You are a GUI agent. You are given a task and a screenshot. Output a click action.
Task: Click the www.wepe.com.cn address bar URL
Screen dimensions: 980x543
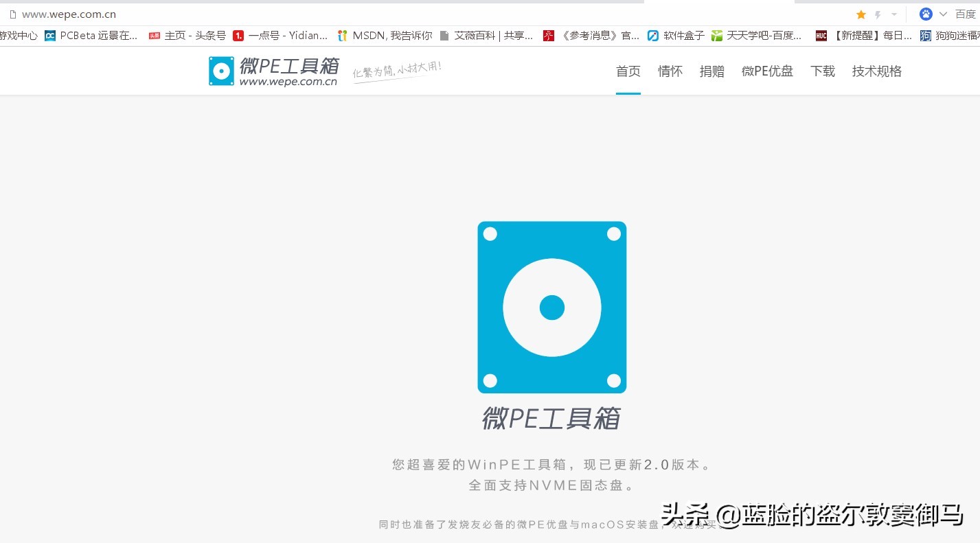click(x=69, y=14)
